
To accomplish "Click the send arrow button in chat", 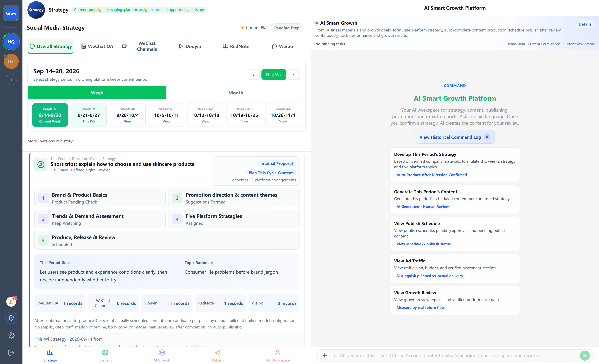I will pos(585,355).
